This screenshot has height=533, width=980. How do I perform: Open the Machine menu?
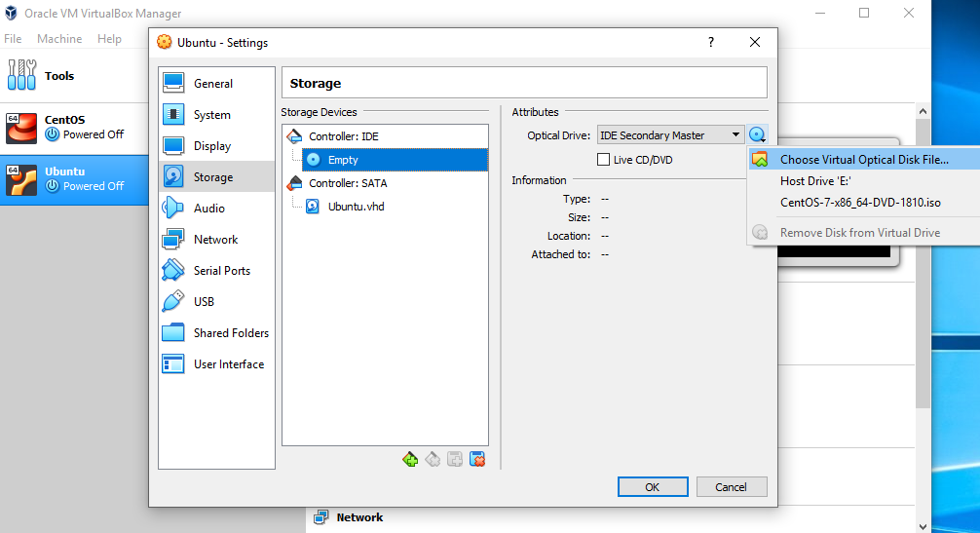(x=59, y=39)
